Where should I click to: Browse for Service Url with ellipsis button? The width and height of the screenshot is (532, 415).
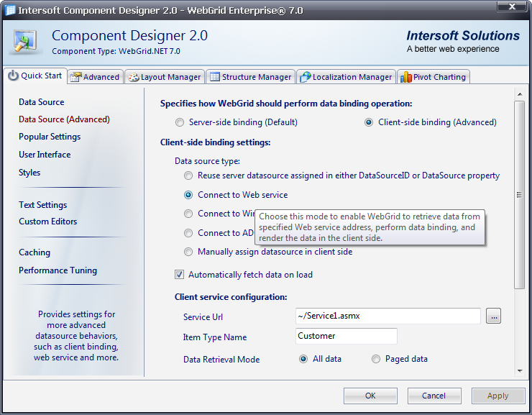point(493,316)
